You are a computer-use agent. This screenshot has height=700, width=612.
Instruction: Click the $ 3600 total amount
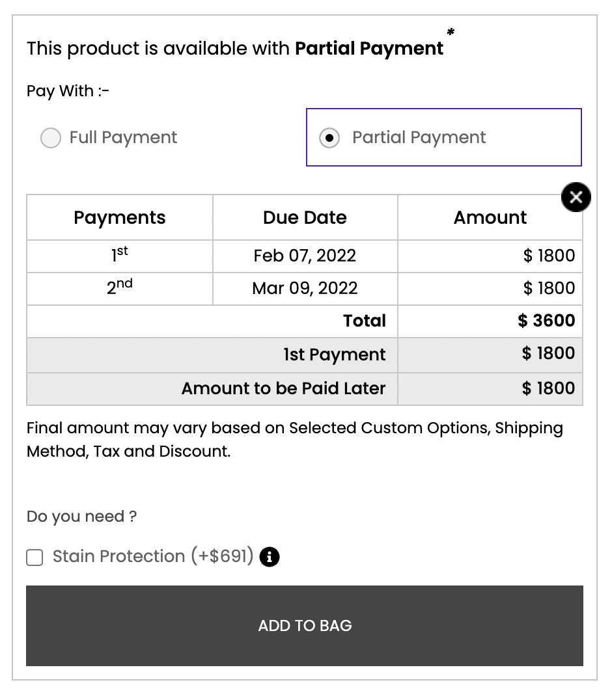click(x=546, y=321)
